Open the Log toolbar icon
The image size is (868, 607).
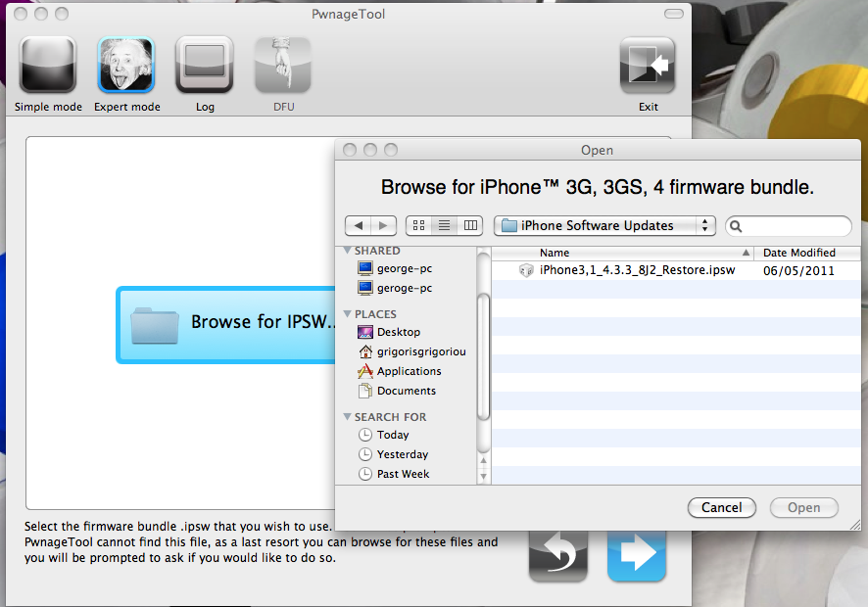point(205,66)
